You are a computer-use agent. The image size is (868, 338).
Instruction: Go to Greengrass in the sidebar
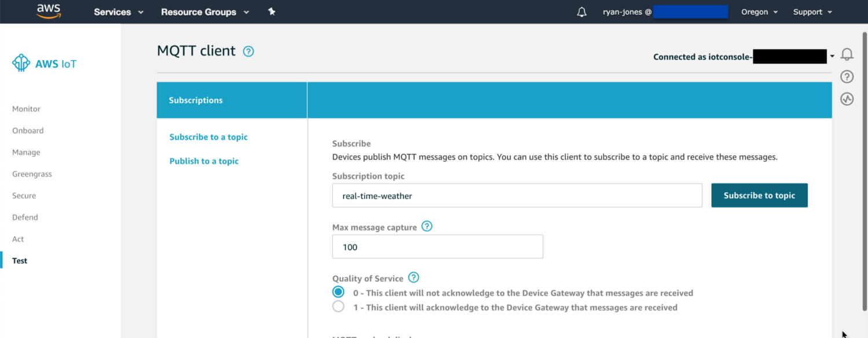pyautogui.click(x=32, y=174)
